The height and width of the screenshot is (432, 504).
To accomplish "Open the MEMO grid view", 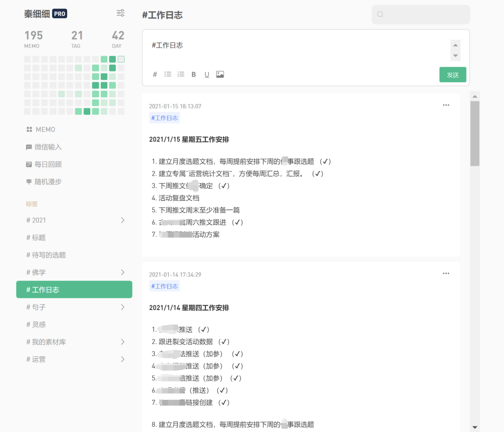I will point(41,129).
